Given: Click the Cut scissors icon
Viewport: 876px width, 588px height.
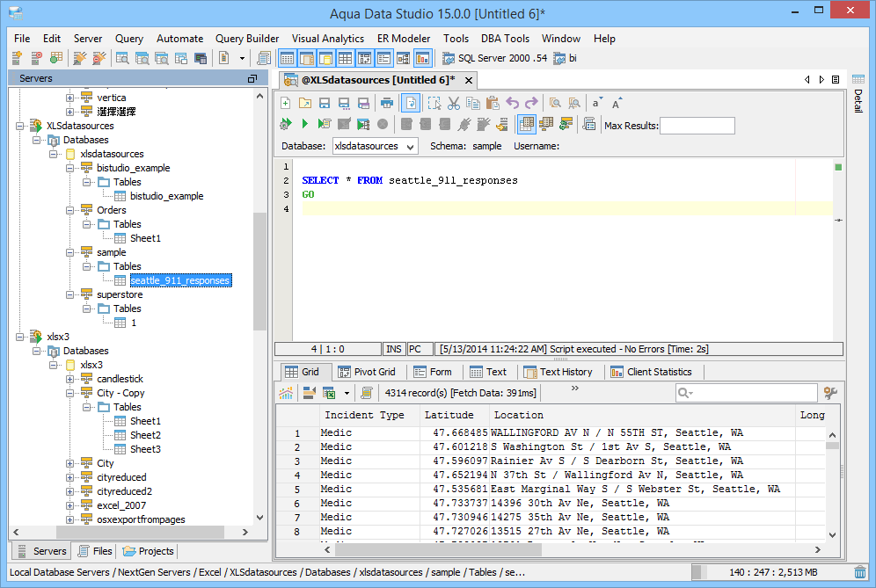Looking at the screenshot, I should coord(454,103).
